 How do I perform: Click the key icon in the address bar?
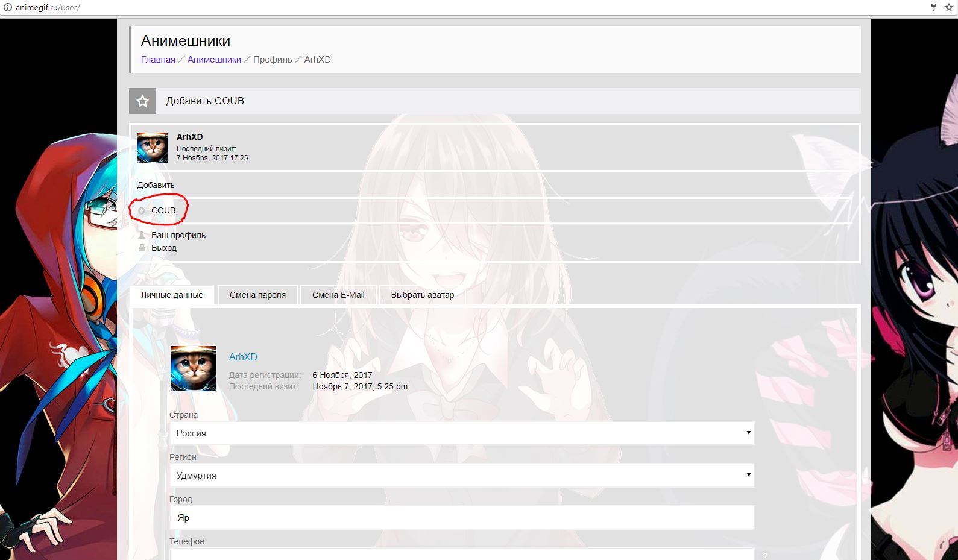pos(934,8)
